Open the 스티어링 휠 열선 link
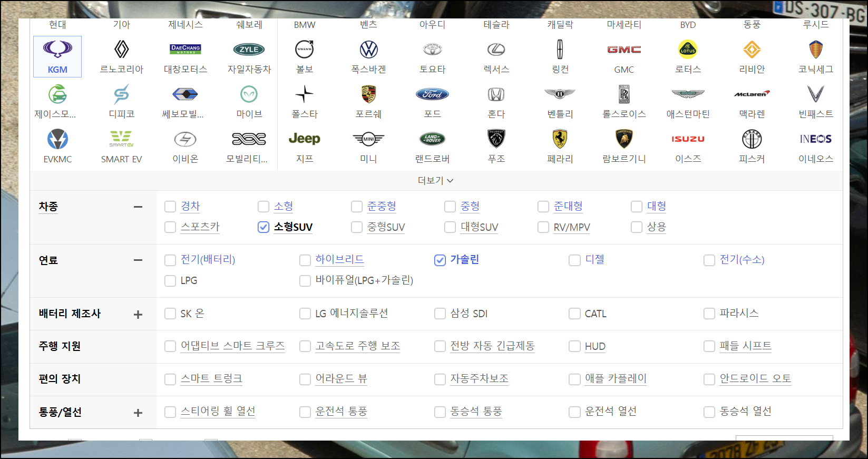The image size is (868, 459). click(218, 411)
